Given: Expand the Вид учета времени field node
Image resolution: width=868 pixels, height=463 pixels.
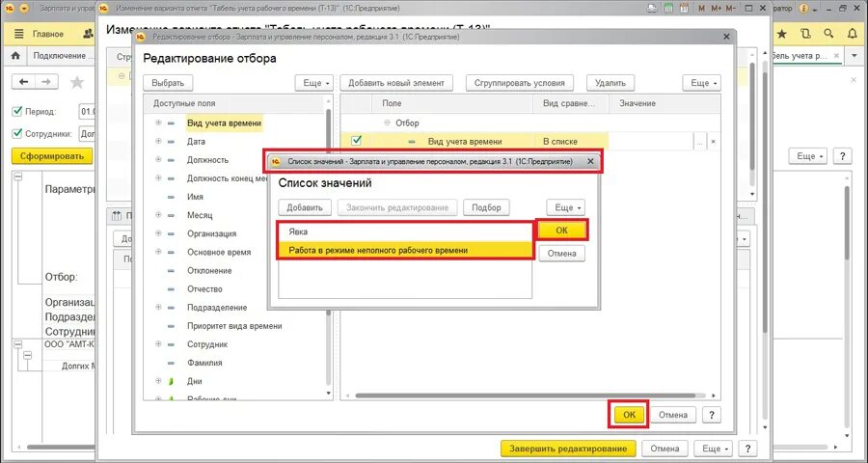Looking at the screenshot, I should pyautogui.click(x=158, y=123).
